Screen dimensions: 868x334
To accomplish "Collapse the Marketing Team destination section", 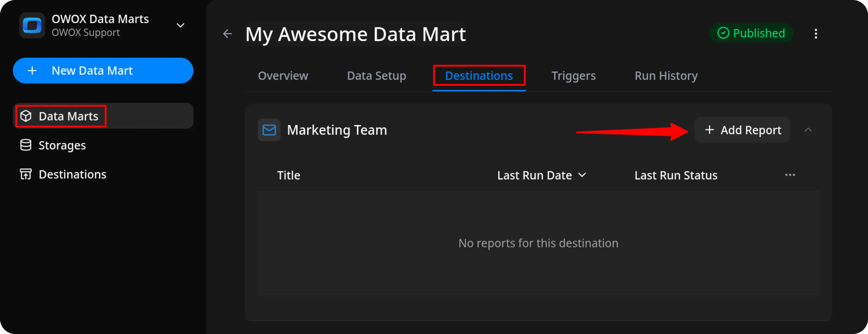I will click(x=808, y=130).
